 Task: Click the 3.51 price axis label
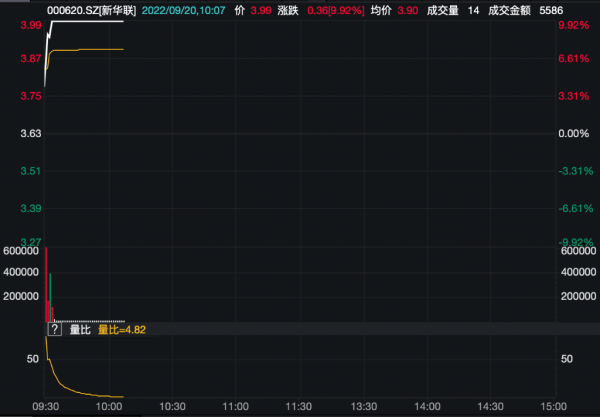tap(31, 171)
